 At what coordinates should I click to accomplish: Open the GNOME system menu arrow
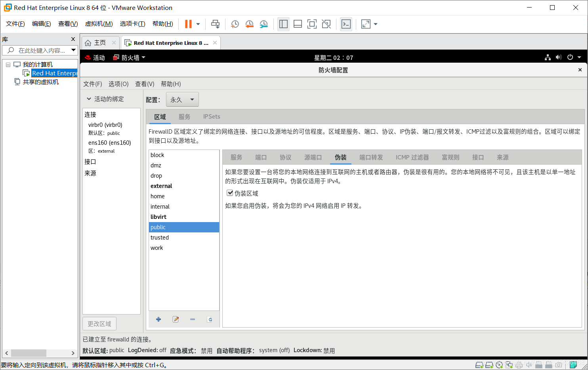pos(579,58)
